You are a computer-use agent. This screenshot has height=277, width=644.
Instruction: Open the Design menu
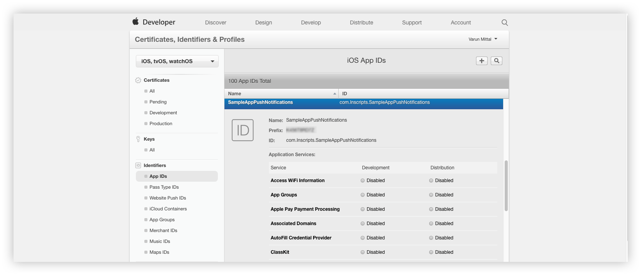tap(264, 22)
